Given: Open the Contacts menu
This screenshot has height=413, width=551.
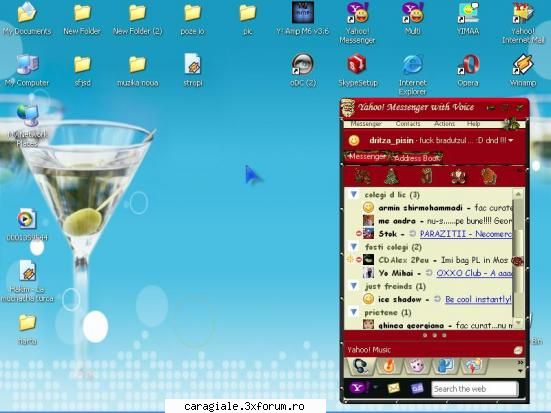Looking at the screenshot, I should (408, 124).
